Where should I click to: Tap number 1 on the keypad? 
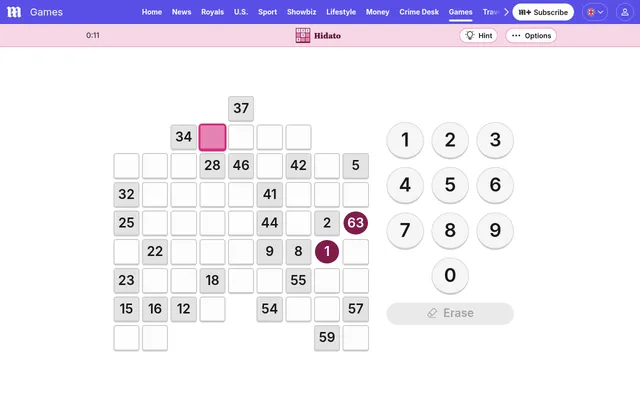[x=405, y=140]
